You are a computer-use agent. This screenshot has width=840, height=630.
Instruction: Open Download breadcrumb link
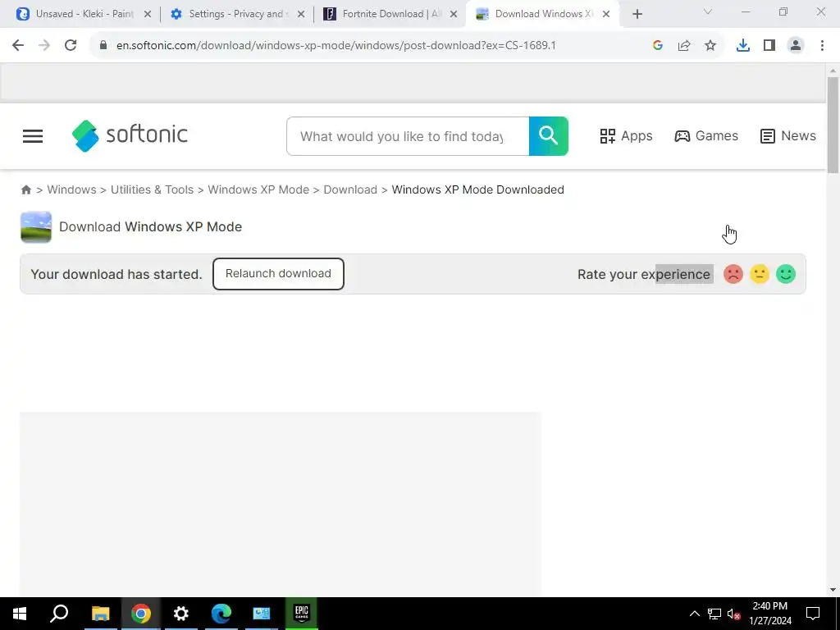pyautogui.click(x=350, y=189)
